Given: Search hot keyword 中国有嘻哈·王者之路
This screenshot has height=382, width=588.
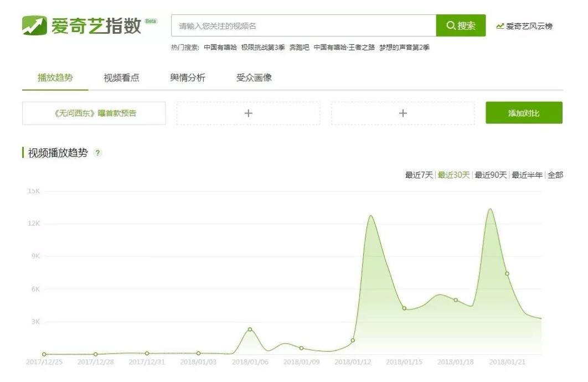Looking at the screenshot, I should (344, 47).
